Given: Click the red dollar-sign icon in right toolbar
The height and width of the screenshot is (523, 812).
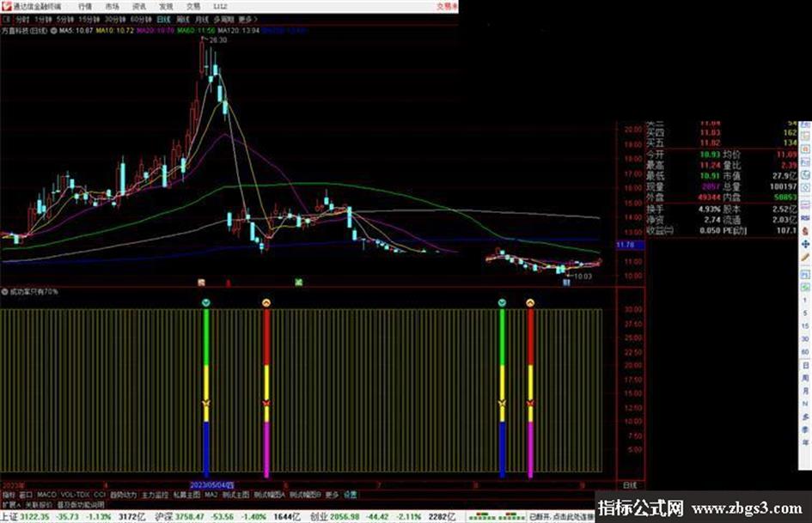Looking at the screenshot, I should (x=805, y=231).
